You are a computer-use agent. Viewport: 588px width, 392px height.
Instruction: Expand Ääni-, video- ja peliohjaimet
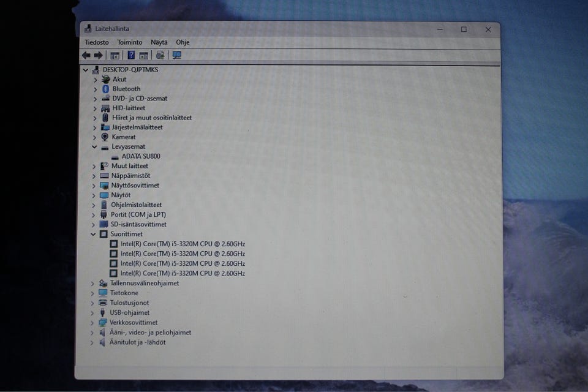pos(92,333)
